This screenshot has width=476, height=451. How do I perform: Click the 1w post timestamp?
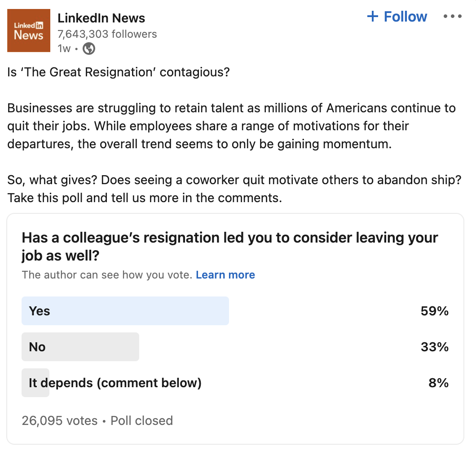click(x=64, y=49)
